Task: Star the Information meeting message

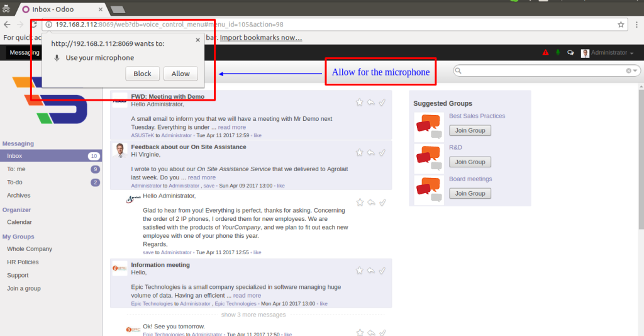Action: pyautogui.click(x=360, y=271)
